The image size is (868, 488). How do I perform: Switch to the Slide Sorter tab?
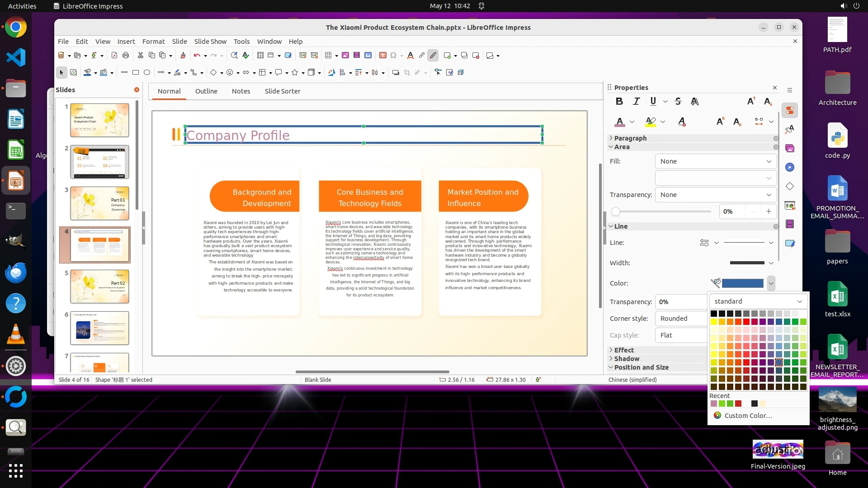pos(282,91)
